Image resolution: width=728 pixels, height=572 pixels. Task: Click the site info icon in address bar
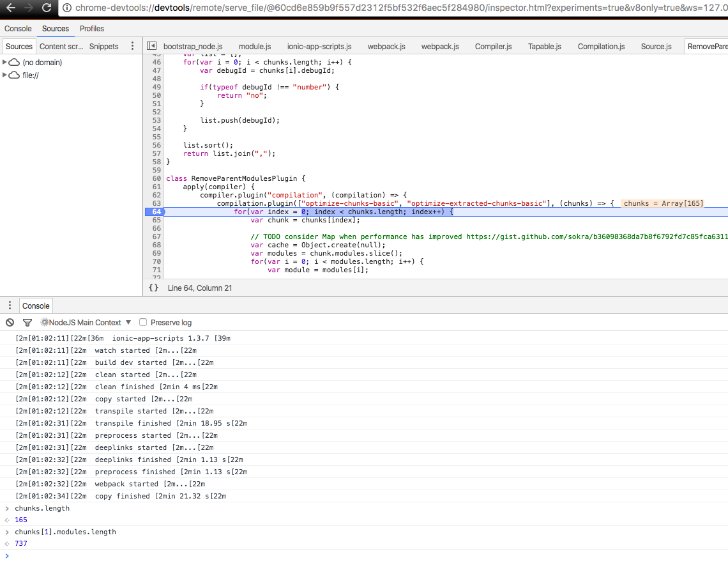pyautogui.click(x=67, y=8)
